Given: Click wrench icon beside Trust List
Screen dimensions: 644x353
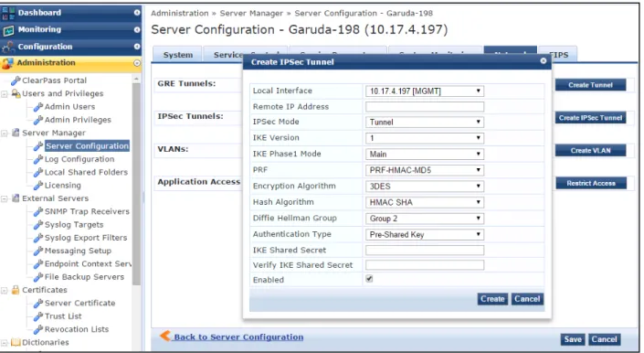Looking at the screenshot, I should 38,316.
